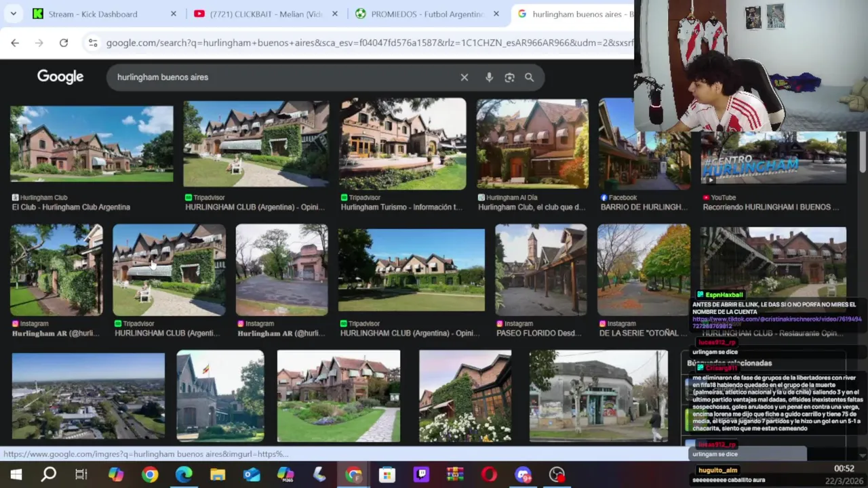Open the Instagram hedge-lined house image
The width and height of the screenshot is (868, 488).
pos(56,270)
